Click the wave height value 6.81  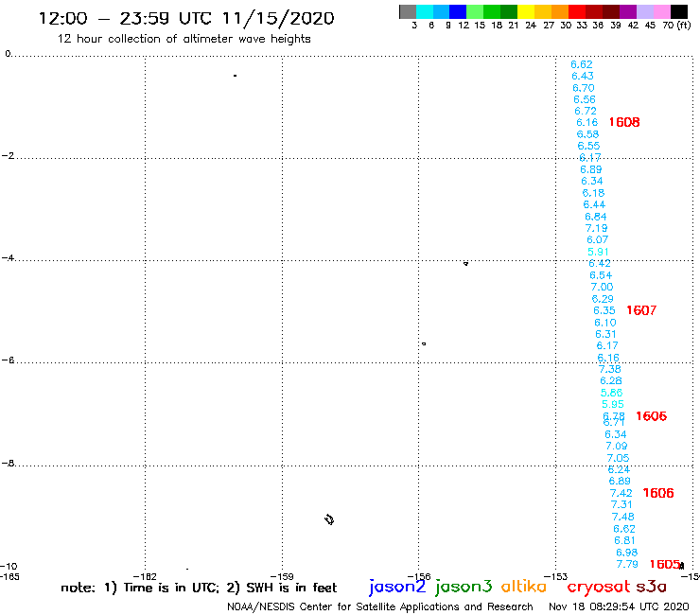[624, 540]
